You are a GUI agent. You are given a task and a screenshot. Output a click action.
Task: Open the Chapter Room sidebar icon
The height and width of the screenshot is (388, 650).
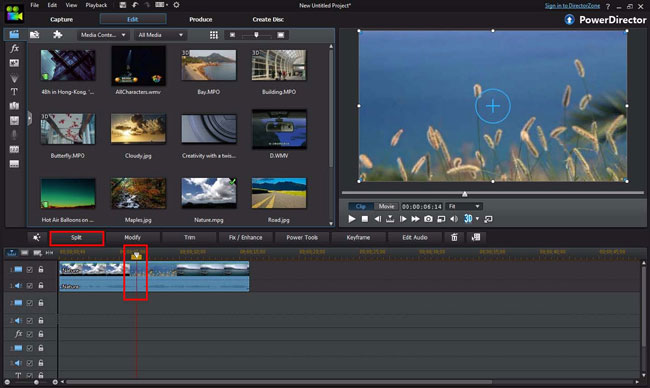tap(14, 149)
